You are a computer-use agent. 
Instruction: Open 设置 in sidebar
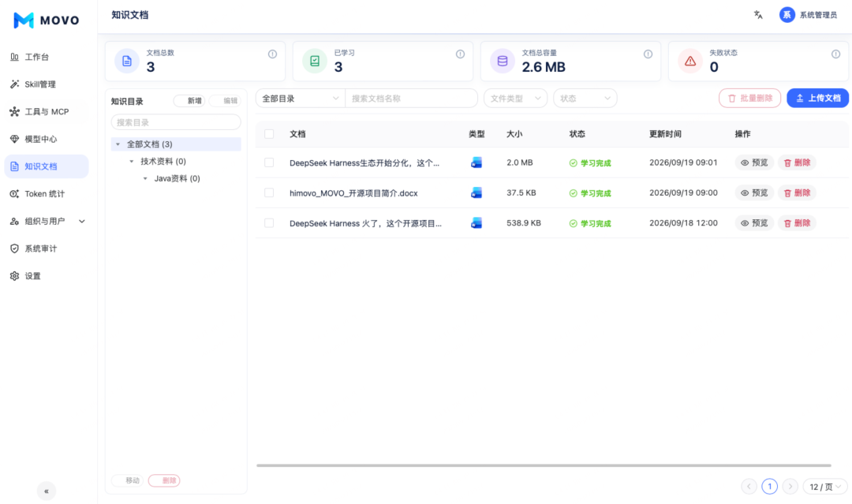[x=47, y=276]
